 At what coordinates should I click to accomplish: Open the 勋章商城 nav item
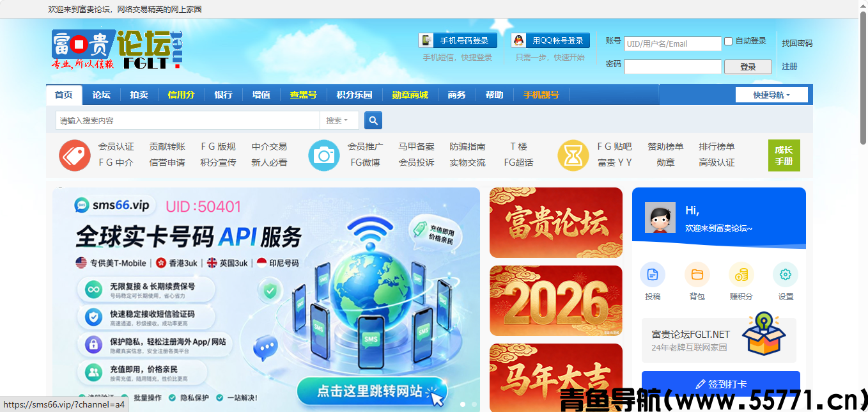click(410, 95)
